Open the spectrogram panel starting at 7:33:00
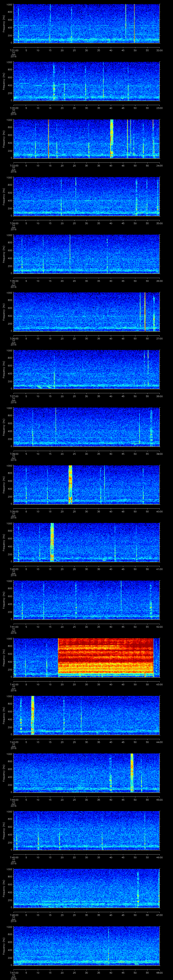This screenshot has height=980, width=173. pos(86,139)
